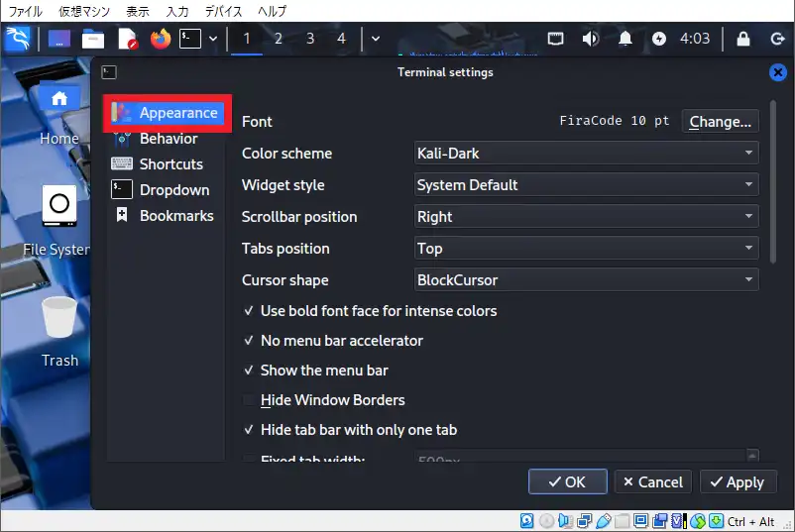Click the VirtualBox display status icon
This screenshot has height=532, width=795.
pos(641,521)
